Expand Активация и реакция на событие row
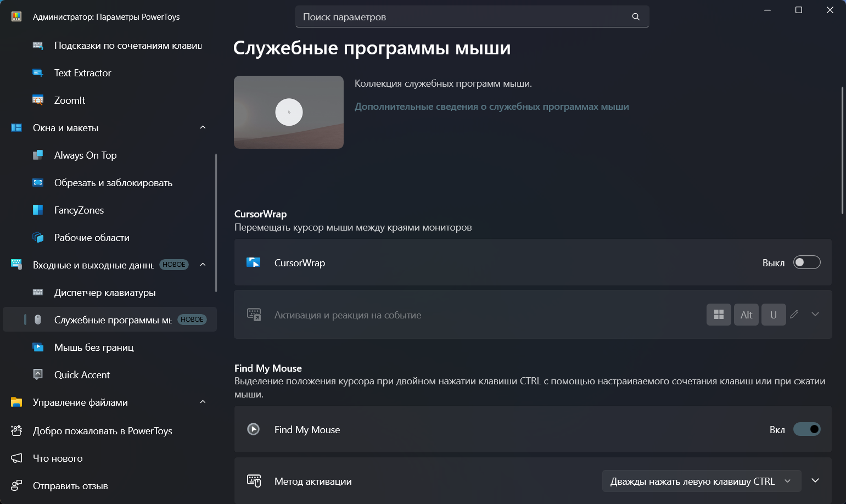The width and height of the screenshot is (846, 504). coord(815,315)
